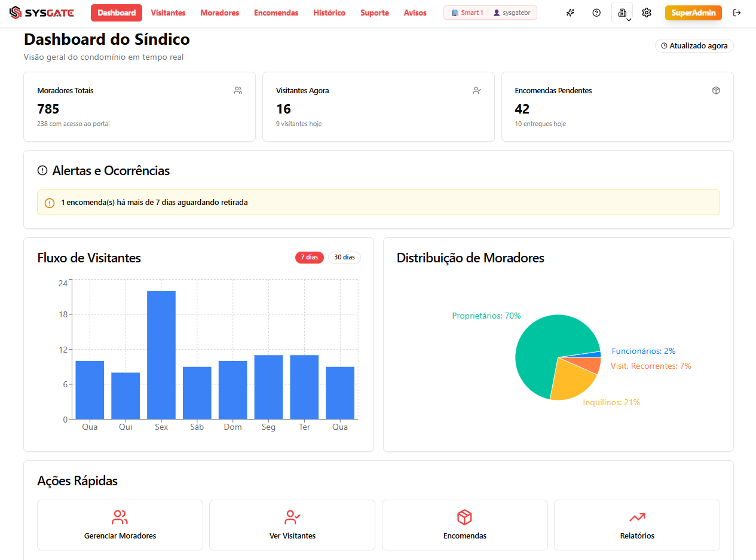Go to the Encomendas menu
756x560 pixels.
pos(276,13)
